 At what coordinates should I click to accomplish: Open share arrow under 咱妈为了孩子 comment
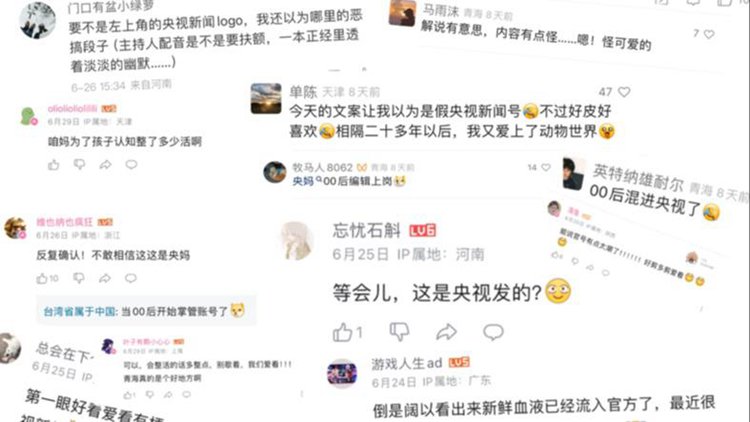point(105,165)
